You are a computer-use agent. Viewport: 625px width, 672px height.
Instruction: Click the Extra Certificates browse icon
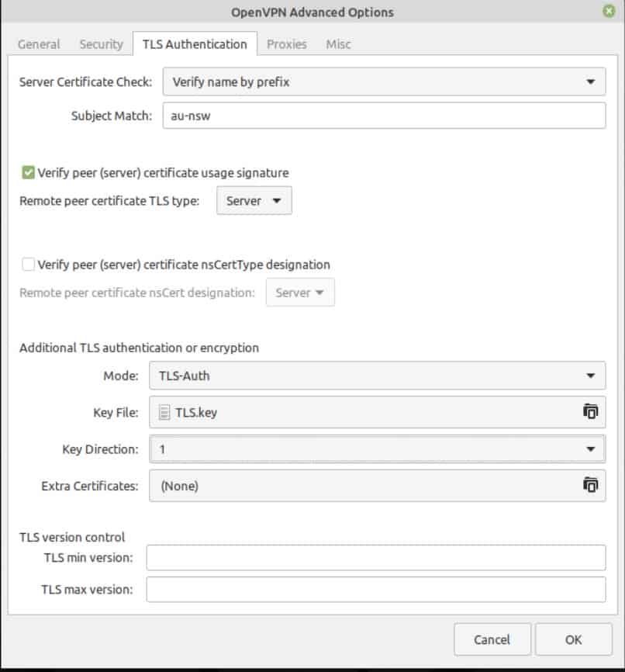[x=590, y=486]
